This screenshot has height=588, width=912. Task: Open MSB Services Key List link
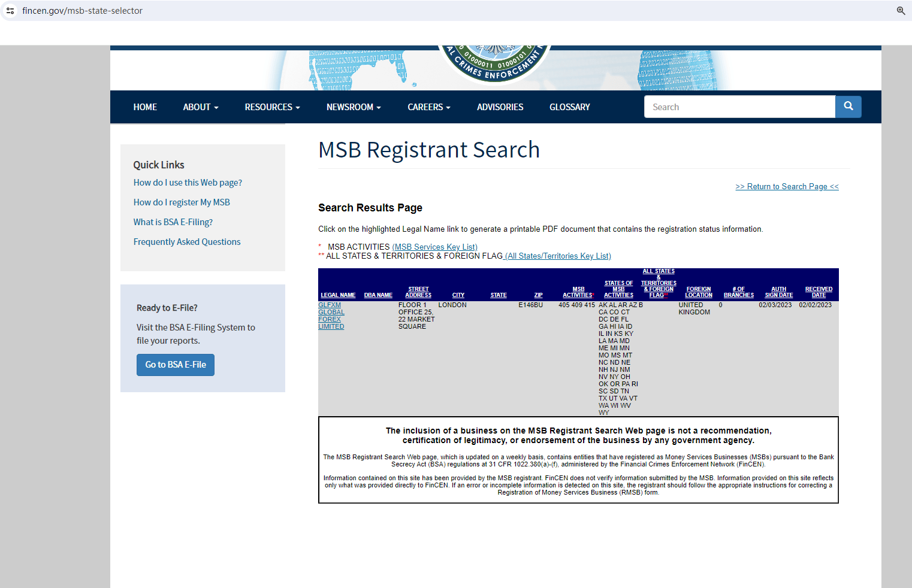coord(435,247)
